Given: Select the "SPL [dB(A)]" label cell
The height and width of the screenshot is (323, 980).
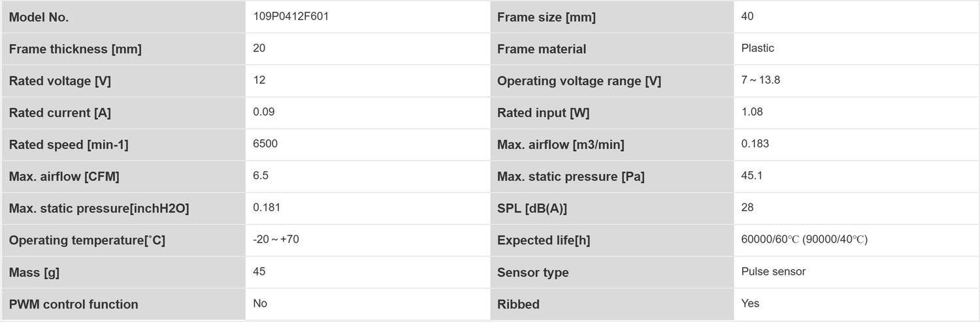Looking at the screenshot, I should point(532,209).
